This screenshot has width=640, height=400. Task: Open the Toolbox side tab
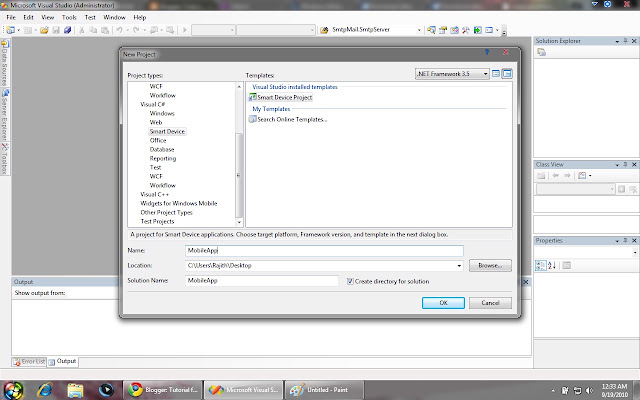5,159
